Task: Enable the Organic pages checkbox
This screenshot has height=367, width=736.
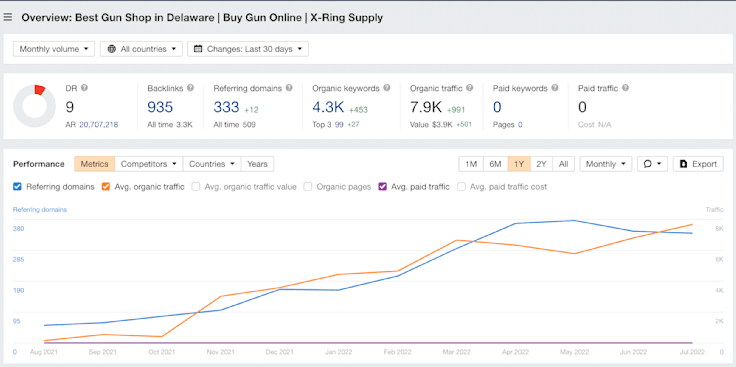Action: pos(308,186)
